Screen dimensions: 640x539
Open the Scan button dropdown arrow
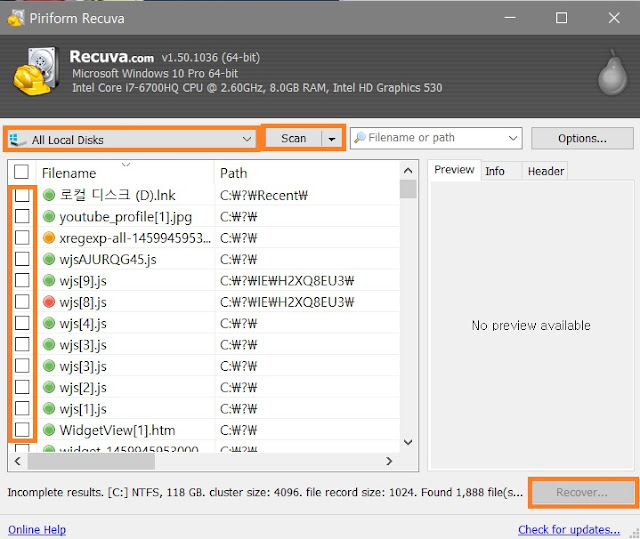pyautogui.click(x=332, y=139)
